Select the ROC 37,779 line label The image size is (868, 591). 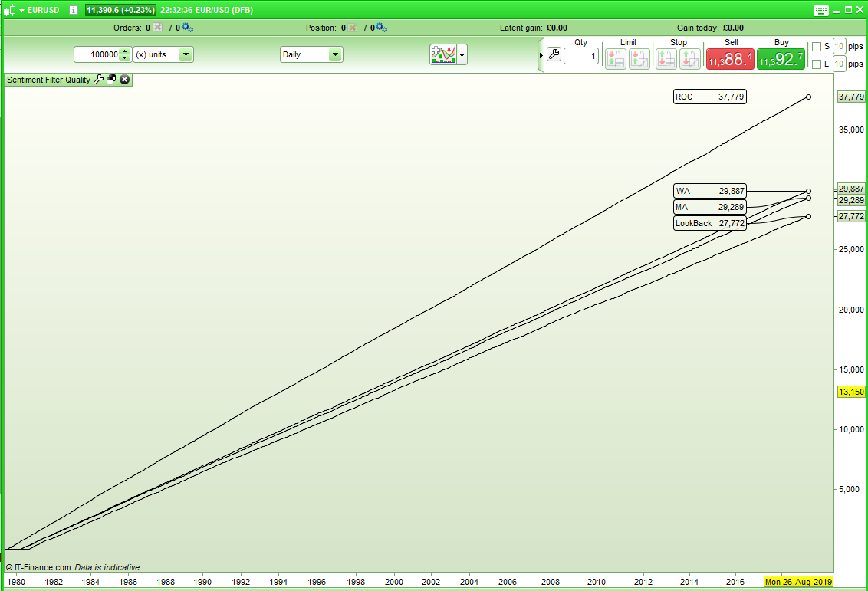pyautogui.click(x=710, y=97)
